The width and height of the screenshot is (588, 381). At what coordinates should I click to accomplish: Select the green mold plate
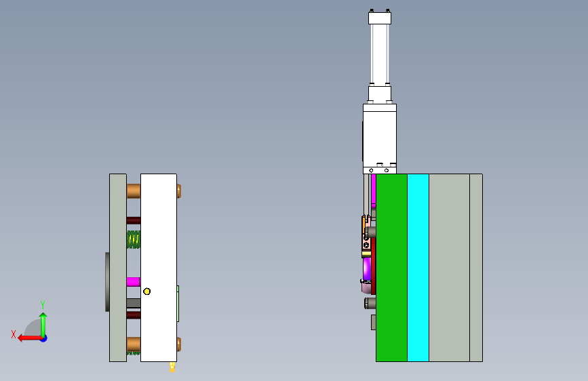pyautogui.click(x=391, y=267)
